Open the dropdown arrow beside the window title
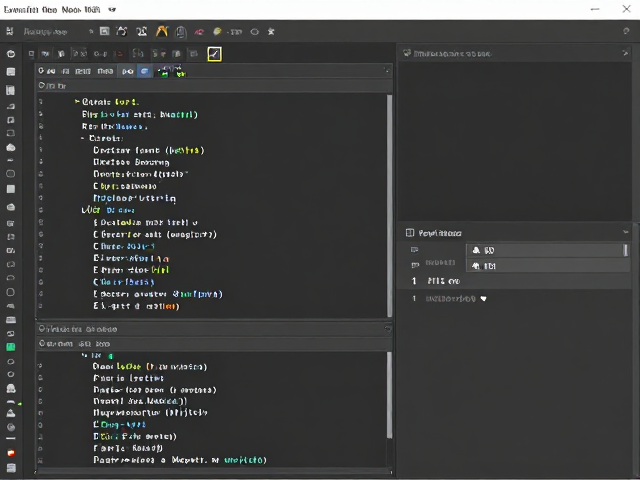 112,9
